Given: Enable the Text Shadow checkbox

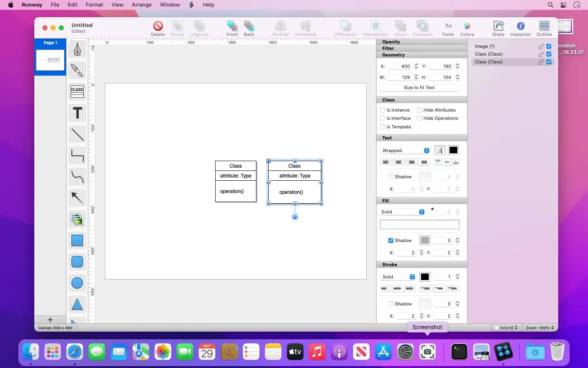Looking at the screenshot, I should (391, 177).
